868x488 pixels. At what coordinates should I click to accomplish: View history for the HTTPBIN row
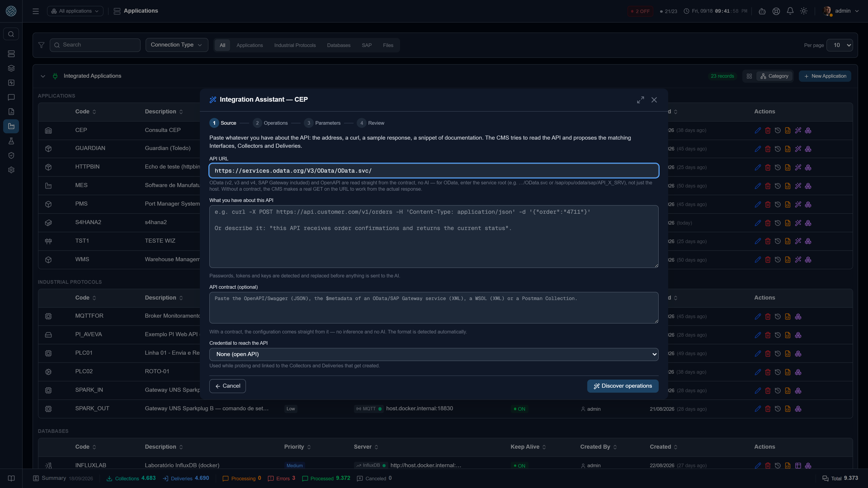pyautogui.click(x=778, y=167)
